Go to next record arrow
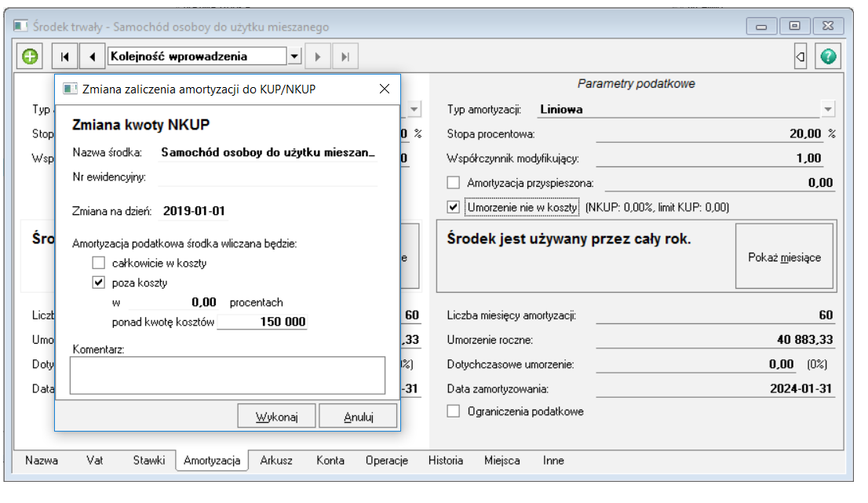The width and height of the screenshot is (868, 503). tap(318, 56)
